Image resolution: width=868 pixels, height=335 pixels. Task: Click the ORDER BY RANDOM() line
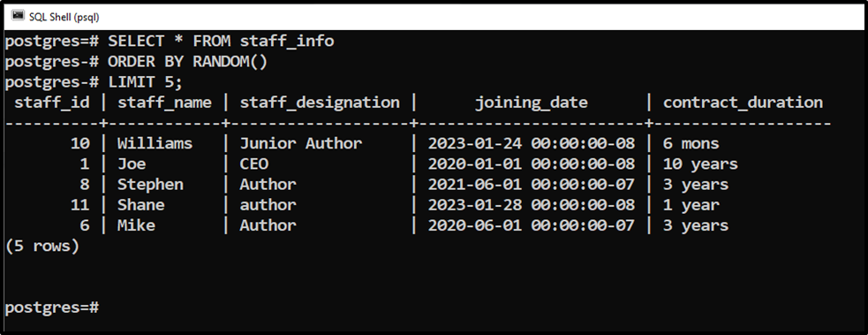click(x=136, y=62)
